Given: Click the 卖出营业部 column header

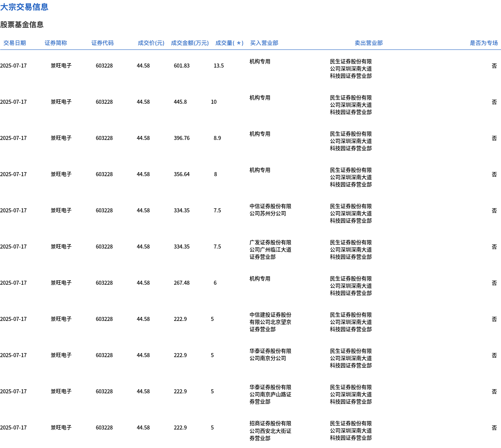Looking at the screenshot, I should 369,43.
